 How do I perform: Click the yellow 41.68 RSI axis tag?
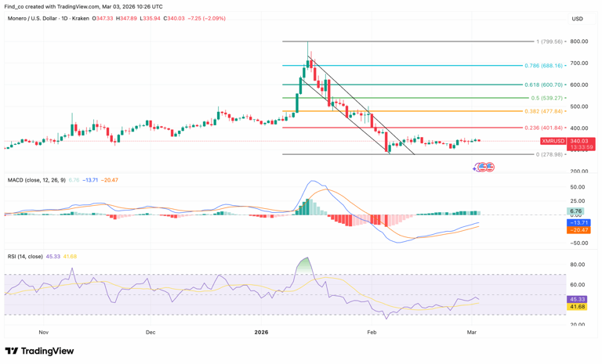point(577,307)
